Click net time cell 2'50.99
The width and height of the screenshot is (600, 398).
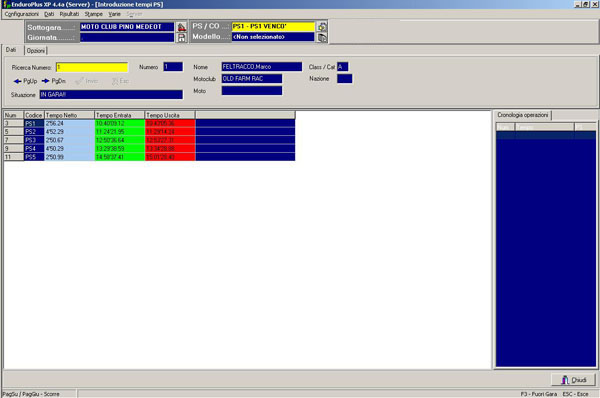click(69, 157)
